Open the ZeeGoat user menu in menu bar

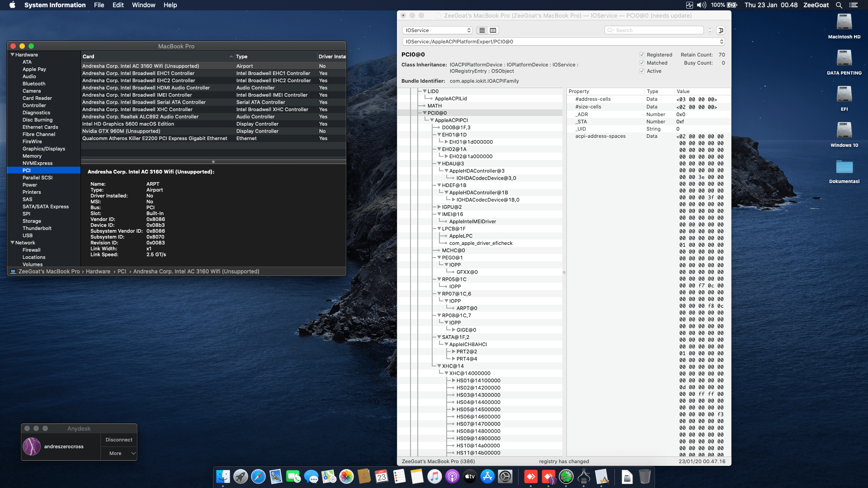pos(816,5)
